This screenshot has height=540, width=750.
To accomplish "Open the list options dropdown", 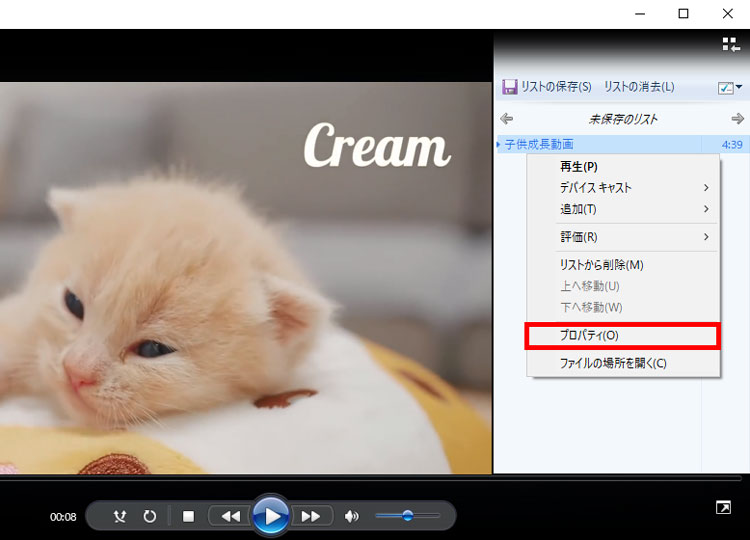I will pos(729,88).
